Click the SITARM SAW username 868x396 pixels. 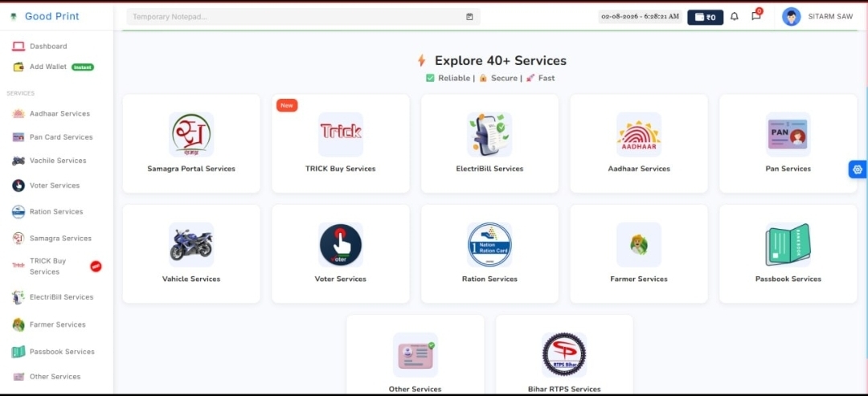pos(830,17)
